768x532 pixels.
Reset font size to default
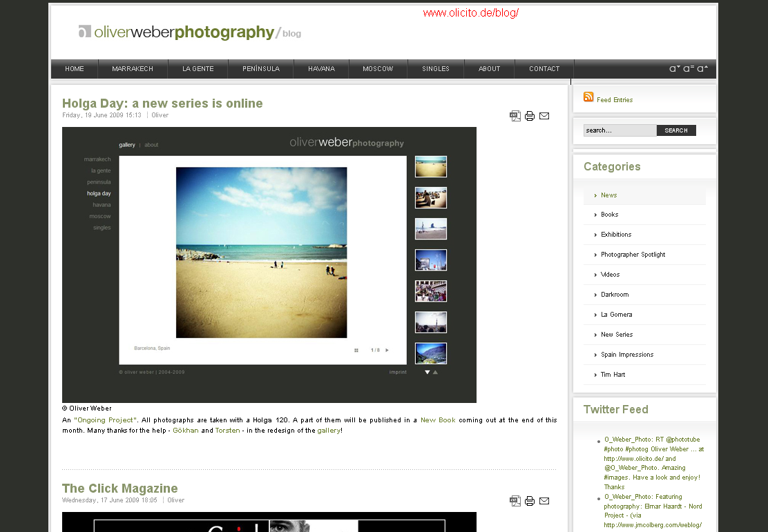(x=689, y=68)
